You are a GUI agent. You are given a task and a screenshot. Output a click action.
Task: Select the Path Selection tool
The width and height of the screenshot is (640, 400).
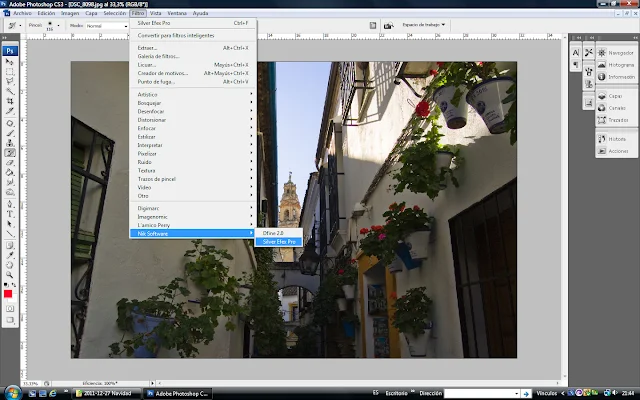(10, 224)
